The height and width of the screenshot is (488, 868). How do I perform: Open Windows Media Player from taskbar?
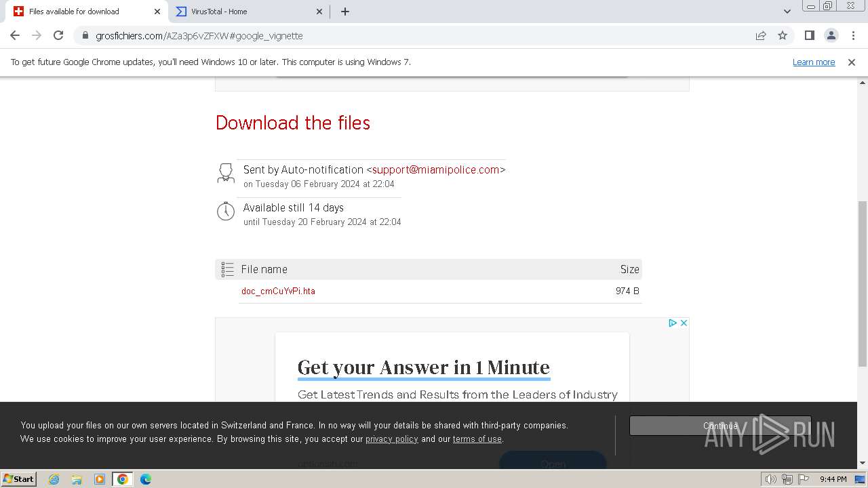tap(100, 479)
